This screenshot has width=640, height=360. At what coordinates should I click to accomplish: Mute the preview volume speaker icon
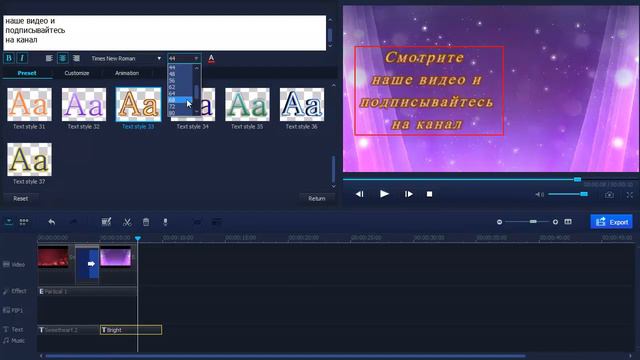[539, 195]
